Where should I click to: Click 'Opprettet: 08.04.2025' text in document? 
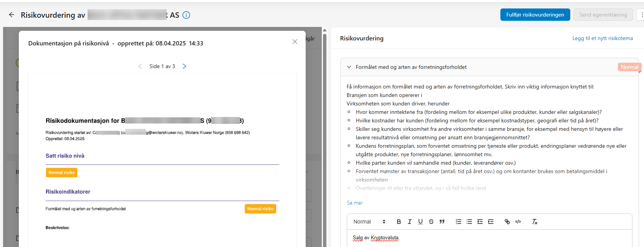65,139
